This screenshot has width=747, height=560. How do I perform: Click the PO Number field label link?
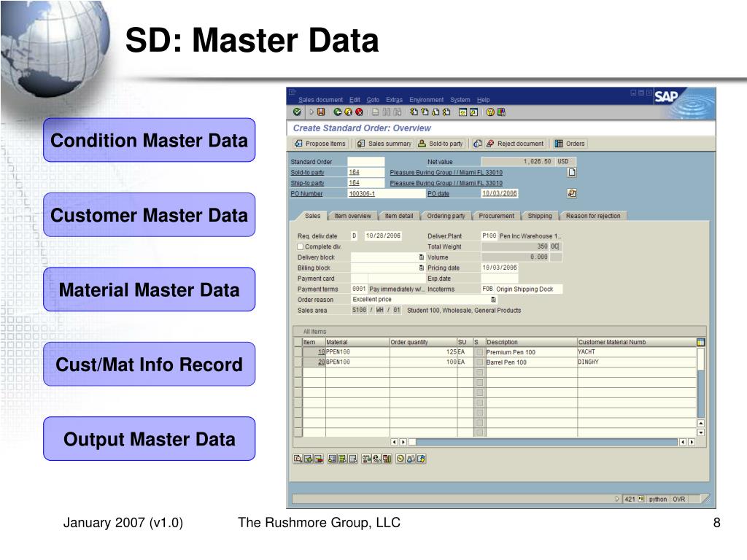point(306,194)
